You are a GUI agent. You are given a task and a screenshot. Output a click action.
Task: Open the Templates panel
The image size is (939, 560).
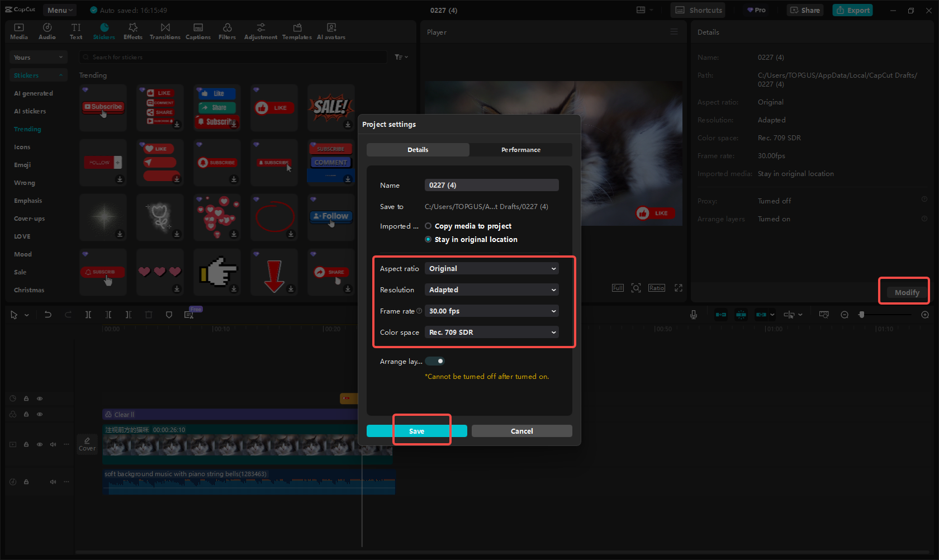[x=297, y=31]
